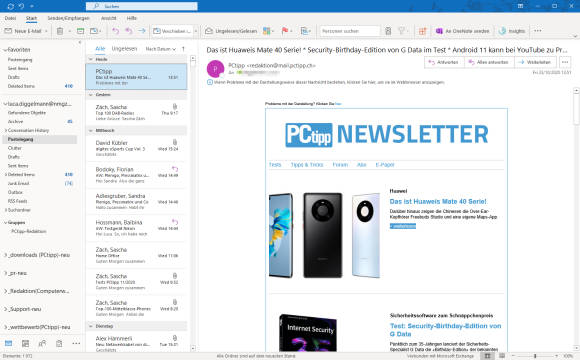Click the Archive box icon in the ribbon
This screenshot has width=580, height=360.
click(80, 31)
